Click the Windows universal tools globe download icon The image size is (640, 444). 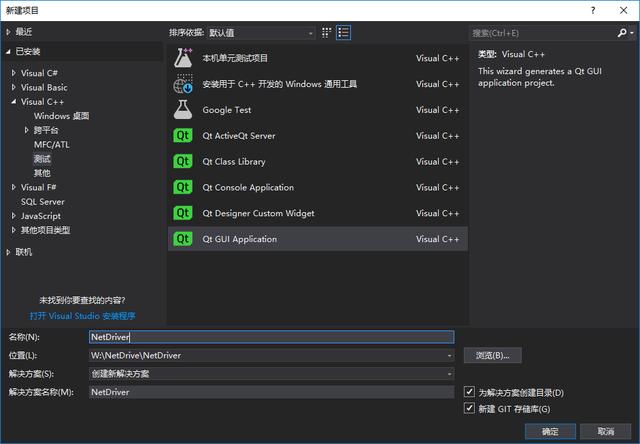tap(183, 84)
